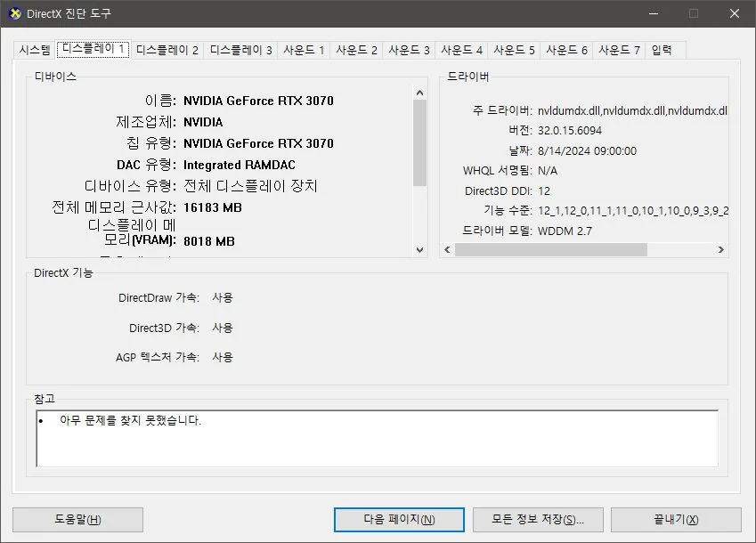Click the 아무 문제를 찾지 못했습니다 note
The width and height of the screenshot is (756, 543).
click(x=130, y=420)
